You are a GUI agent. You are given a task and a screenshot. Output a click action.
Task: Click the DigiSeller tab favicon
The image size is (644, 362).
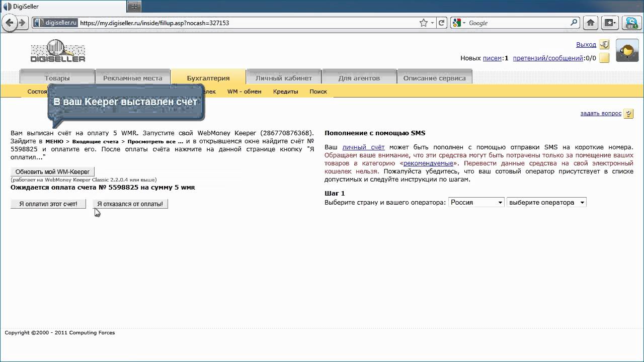[7, 7]
